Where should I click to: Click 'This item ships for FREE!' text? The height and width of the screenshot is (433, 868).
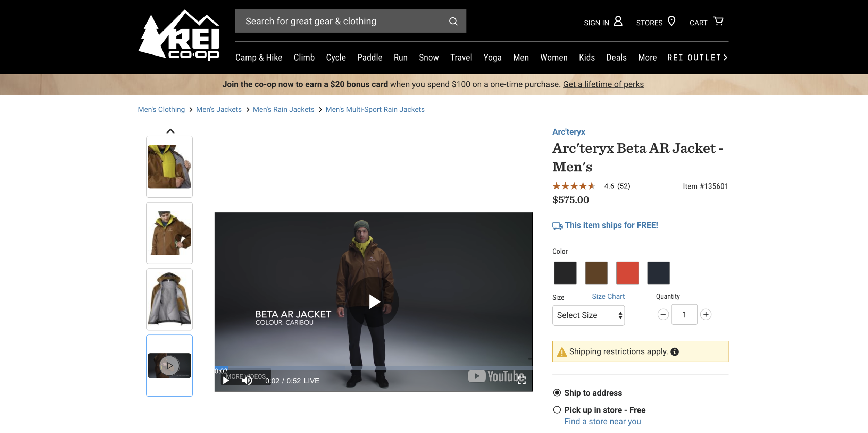pos(611,225)
